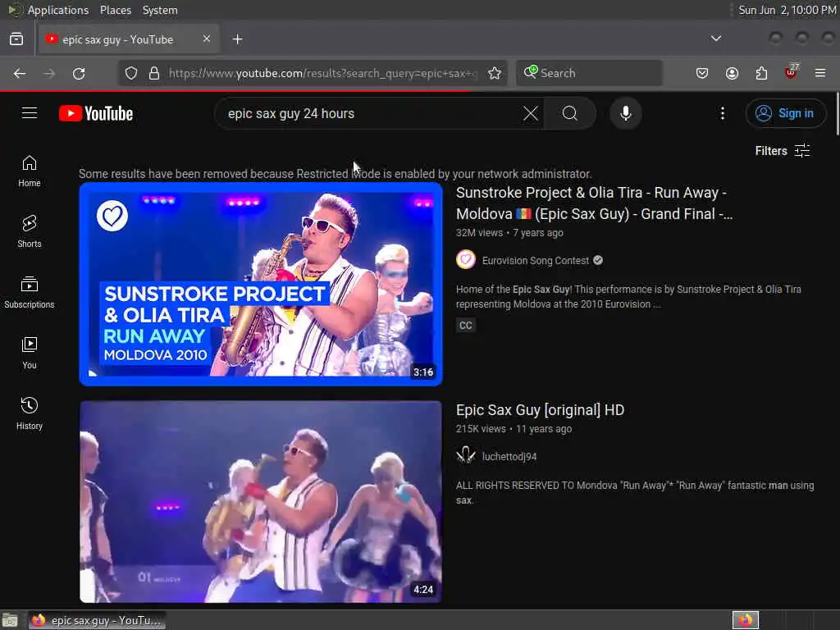Open Shorts in the sidebar
This screenshot has height=630, width=840.
coord(30,232)
